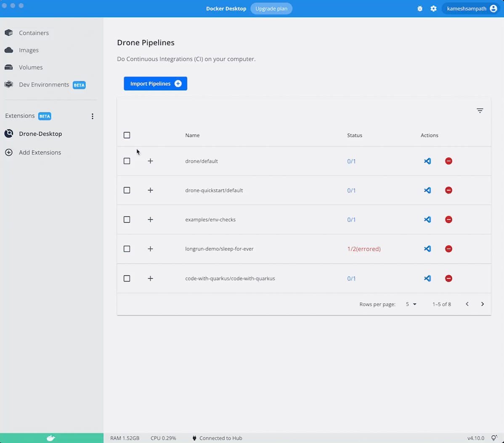Open drone-quickstart/default in VS Code

click(427, 190)
